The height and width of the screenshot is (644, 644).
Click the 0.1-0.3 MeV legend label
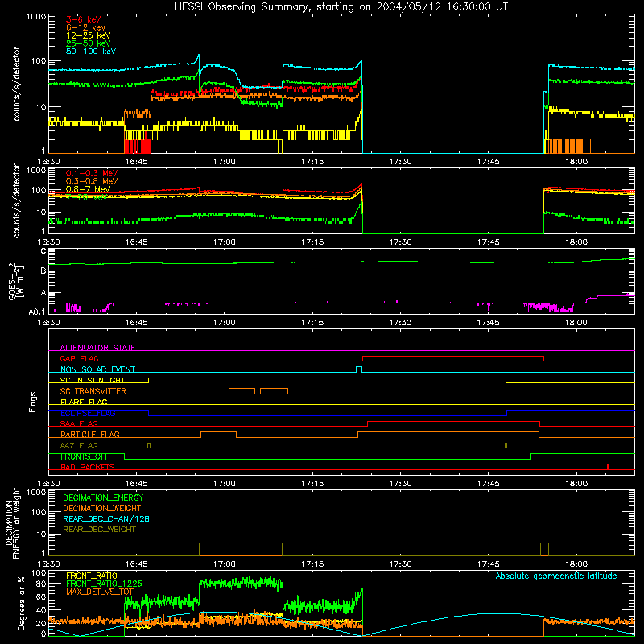92,173
